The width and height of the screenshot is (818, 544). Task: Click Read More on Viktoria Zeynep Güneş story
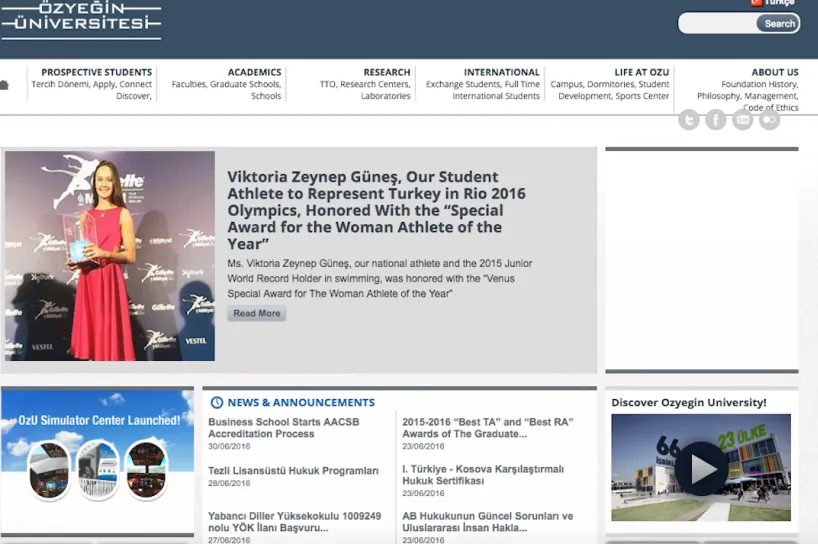click(257, 313)
